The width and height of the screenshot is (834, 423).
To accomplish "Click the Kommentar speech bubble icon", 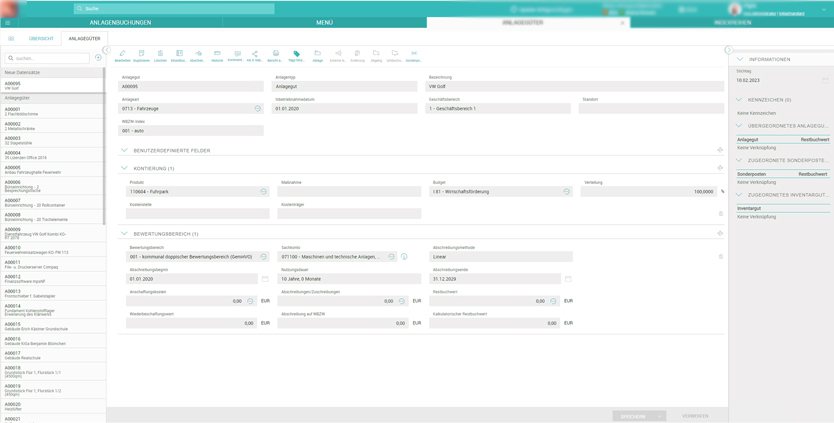I will pos(236,54).
